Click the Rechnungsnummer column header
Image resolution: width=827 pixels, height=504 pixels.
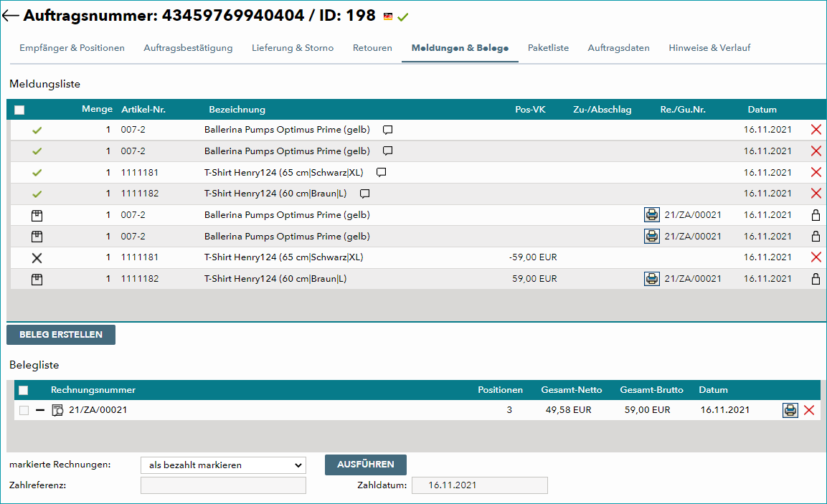pos(93,390)
